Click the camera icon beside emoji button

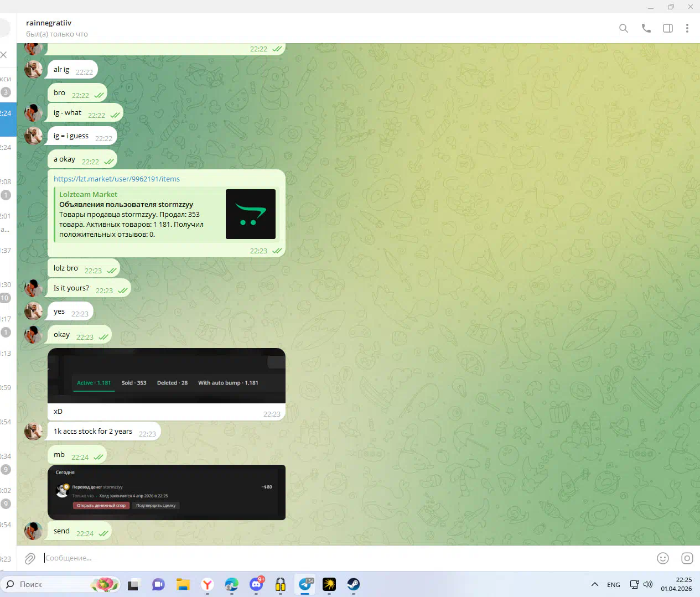[687, 558]
